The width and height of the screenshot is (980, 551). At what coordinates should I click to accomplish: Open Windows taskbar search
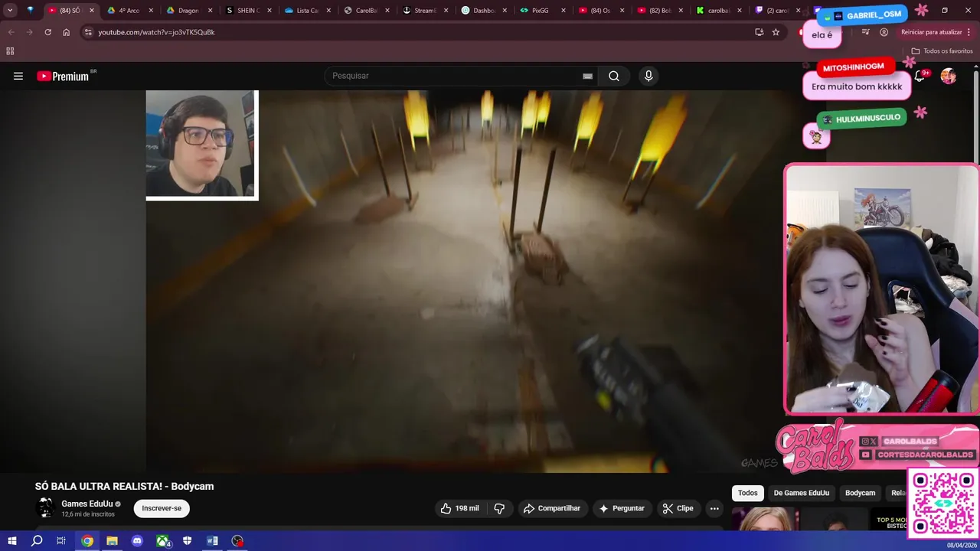[x=36, y=541]
